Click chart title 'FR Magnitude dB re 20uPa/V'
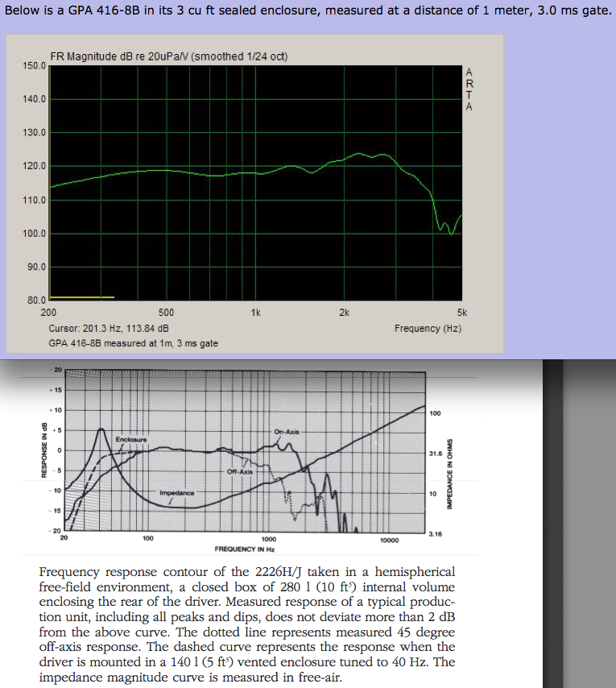This screenshot has width=616, height=688. point(169,56)
